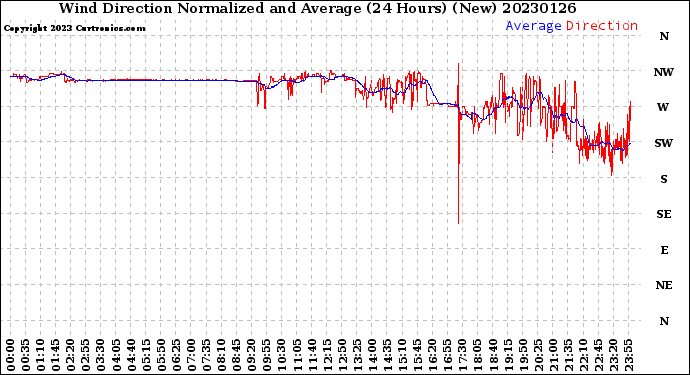The image size is (690, 375).
Task: Click the 04:05 time label
Action: (x=116, y=355)
